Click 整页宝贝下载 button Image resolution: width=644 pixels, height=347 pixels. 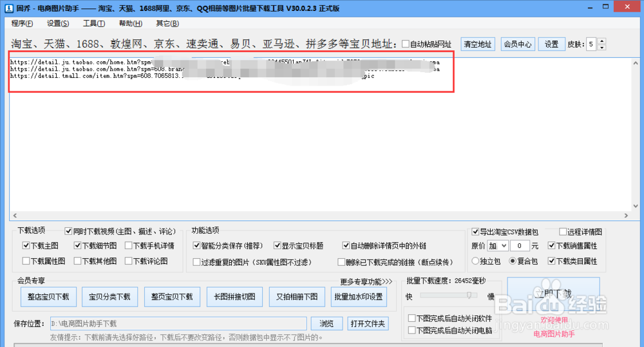pyautogui.click(x=172, y=297)
